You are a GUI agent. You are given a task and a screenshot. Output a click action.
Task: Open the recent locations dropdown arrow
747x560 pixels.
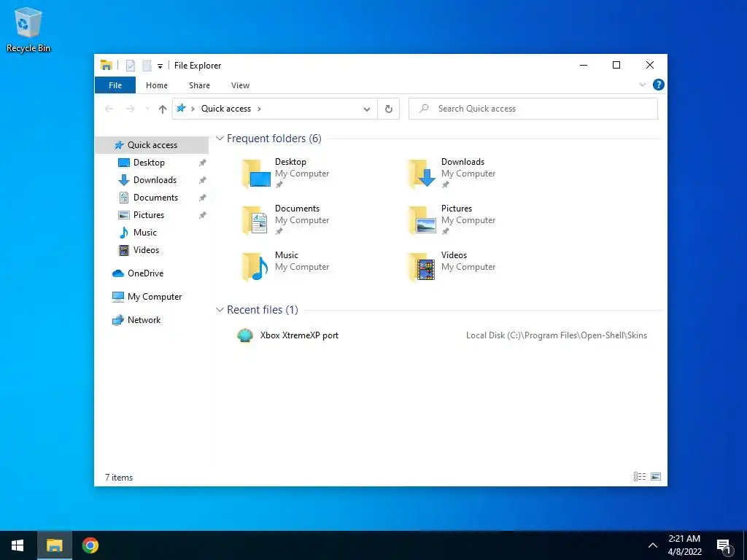point(147,109)
